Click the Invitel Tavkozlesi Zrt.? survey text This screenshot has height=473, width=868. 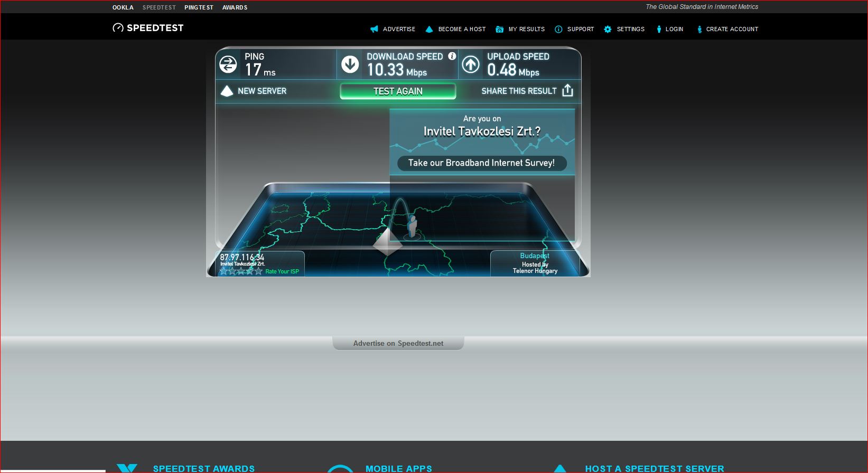(482, 131)
